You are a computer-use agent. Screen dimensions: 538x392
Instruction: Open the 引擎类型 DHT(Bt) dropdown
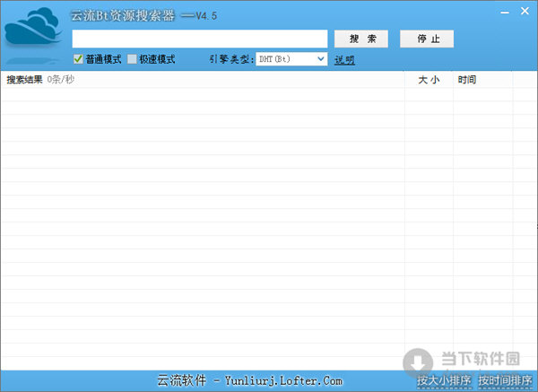(x=291, y=59)
